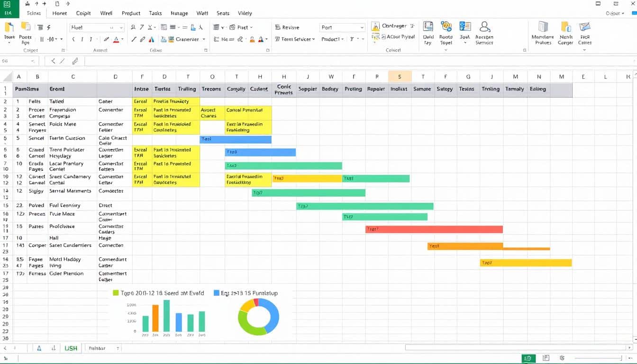Click the Revisve icon in ribbon
The height and width of the screenshot is (364, 637).
[278, 27]
